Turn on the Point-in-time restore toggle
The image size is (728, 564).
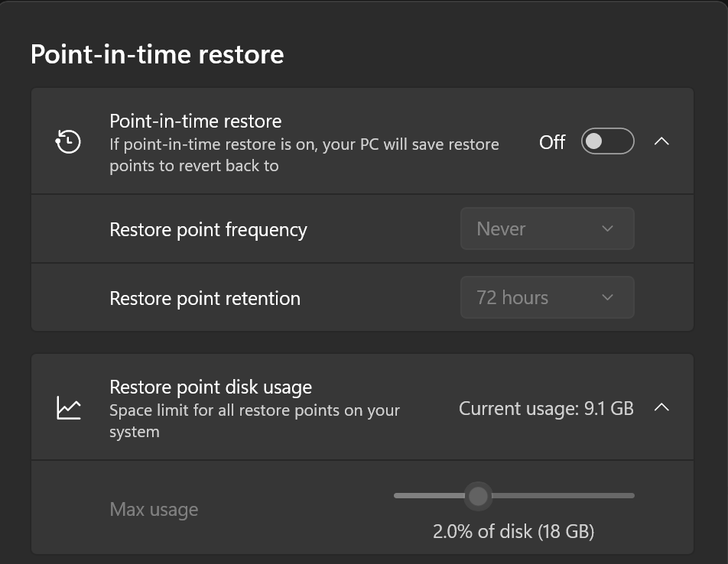point(607,141)
